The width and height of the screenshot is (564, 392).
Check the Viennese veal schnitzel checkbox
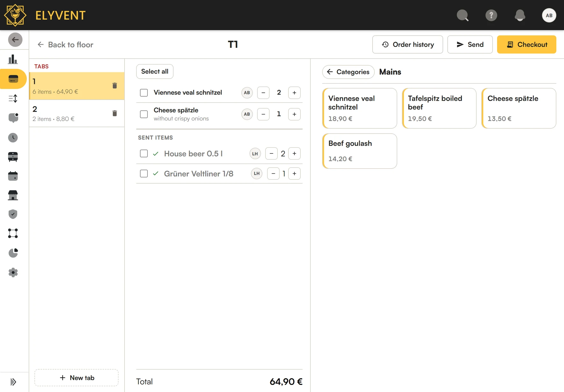tap(144, 93)
